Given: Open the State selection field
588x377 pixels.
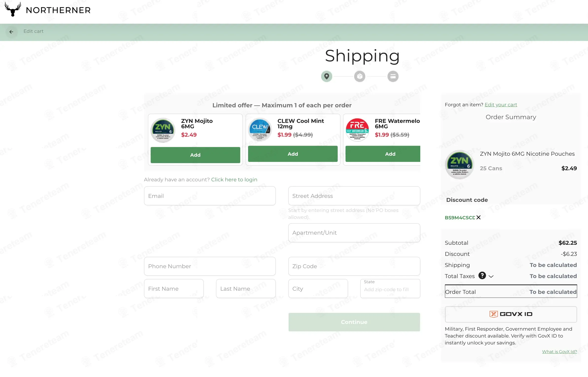Looking at the screenshot, I should coord(390,288).
